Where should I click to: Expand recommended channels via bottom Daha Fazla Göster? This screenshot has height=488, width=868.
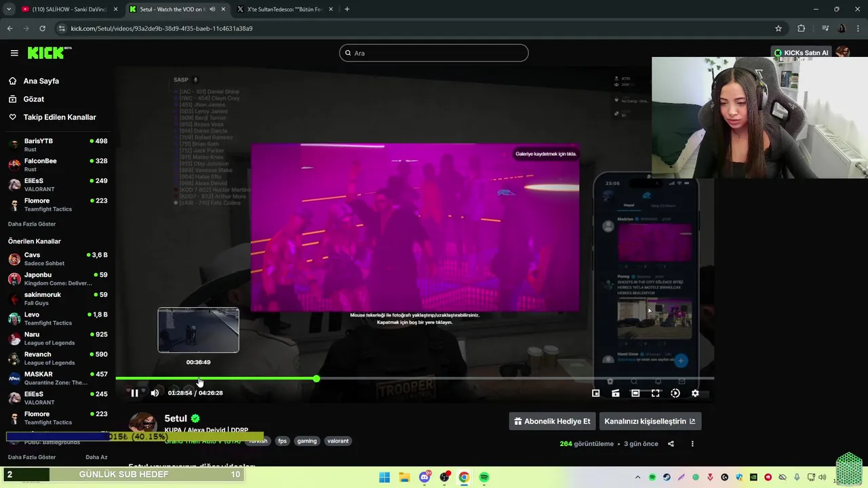32,457
